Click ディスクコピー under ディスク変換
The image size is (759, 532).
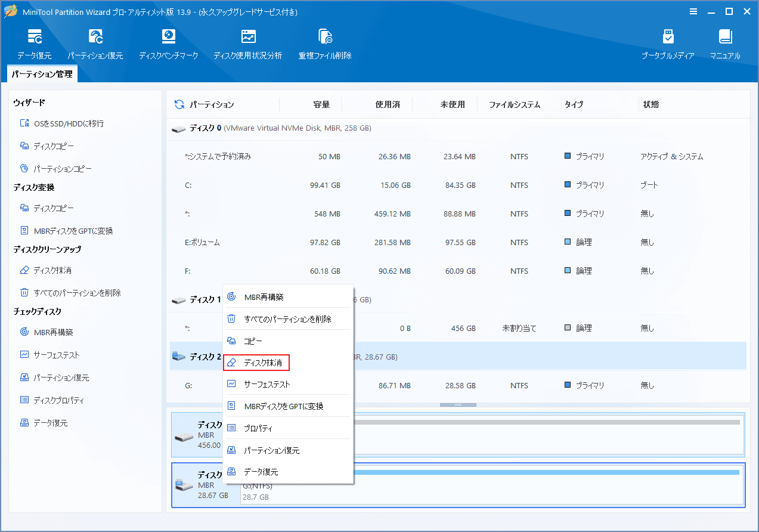click(47, 208)
